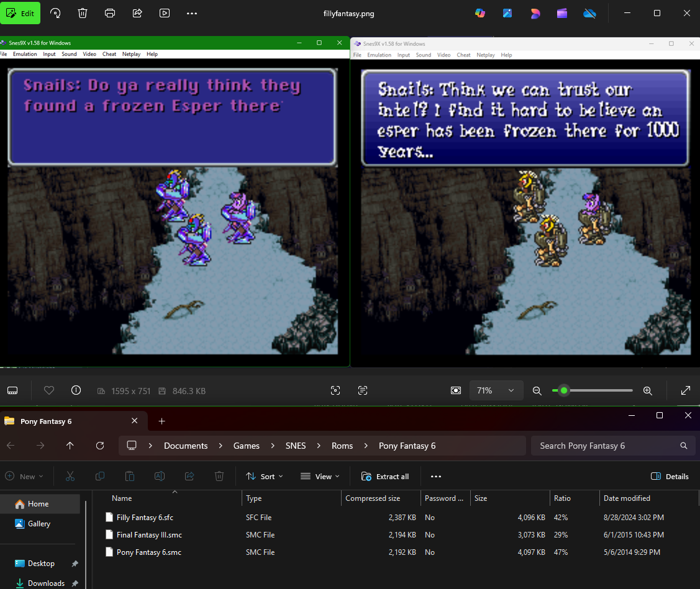The width and height of the screenshot is (700, 589).
Task: Click the Search Pony Fantasy 6 field
Action: click(613, 446)
